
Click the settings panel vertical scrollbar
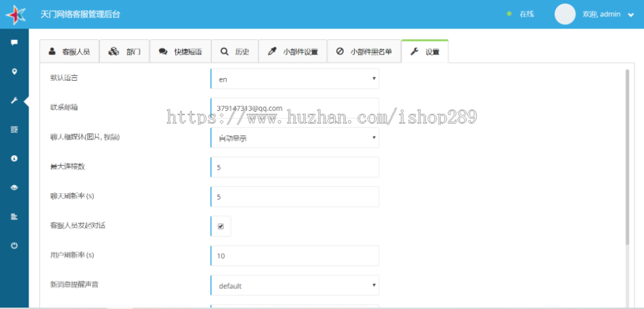[627, 157]
